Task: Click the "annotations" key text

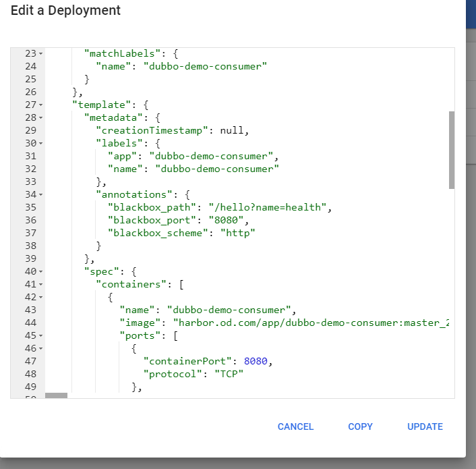Action: coord(134,195)
